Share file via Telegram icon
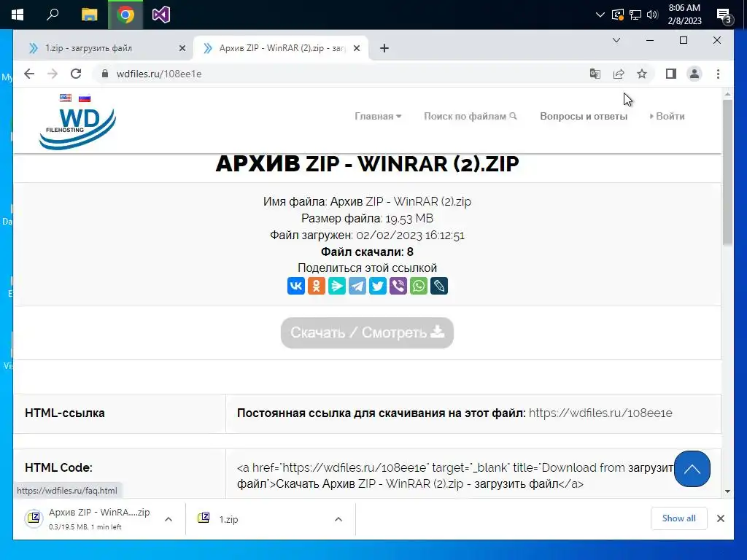This screenshot has width=747, height=560. coord(357,286)
